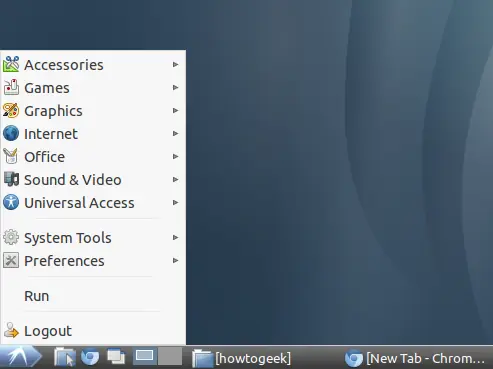
Task: Click the New Tab Chromium taskbar icon
Action: coord(353,358)
